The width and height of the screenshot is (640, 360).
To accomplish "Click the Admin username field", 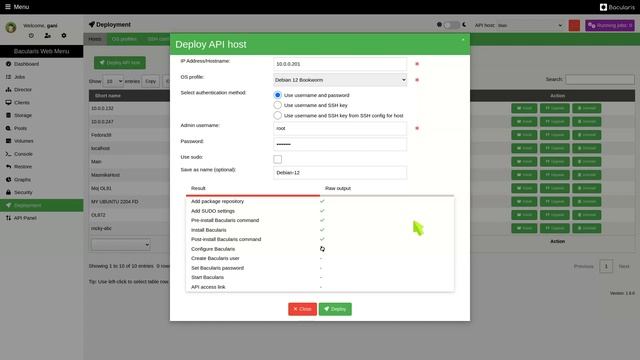I will point(340,128).
